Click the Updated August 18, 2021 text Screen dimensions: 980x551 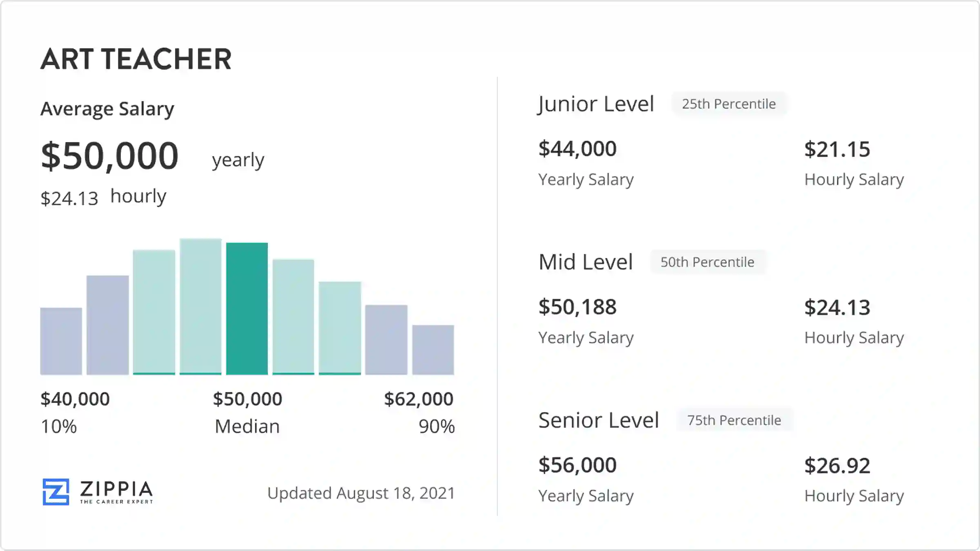coord(361,493)
